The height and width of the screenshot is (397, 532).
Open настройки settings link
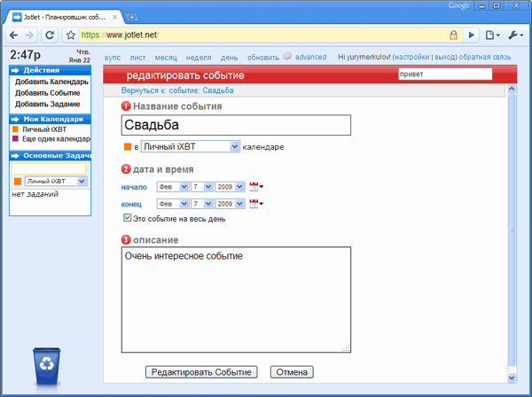tap(412, 57)
